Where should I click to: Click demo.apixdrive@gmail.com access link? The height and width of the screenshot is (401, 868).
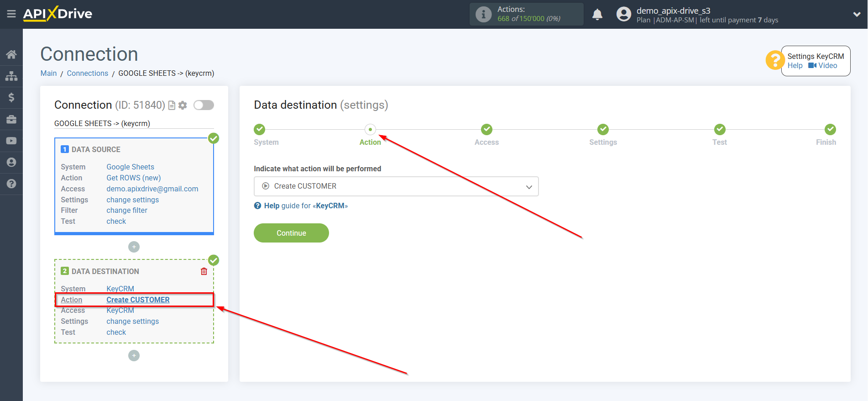(152, 189)
